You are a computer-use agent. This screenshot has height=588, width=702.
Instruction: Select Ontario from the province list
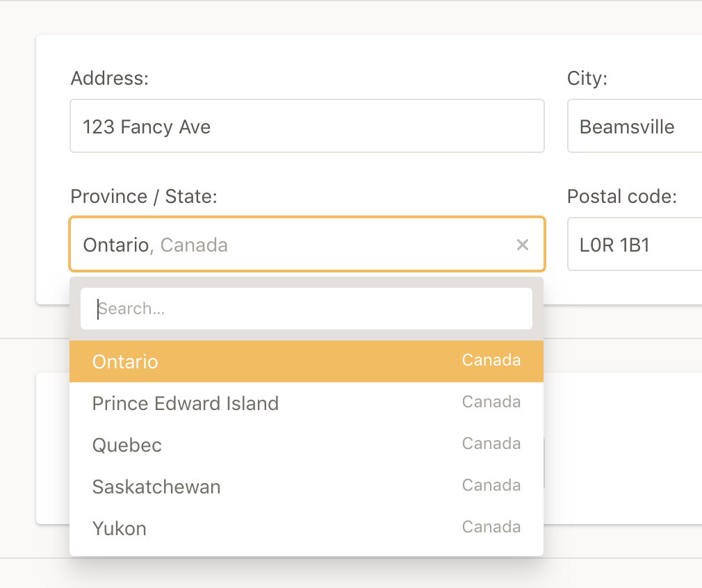click(x=307, y=361)
